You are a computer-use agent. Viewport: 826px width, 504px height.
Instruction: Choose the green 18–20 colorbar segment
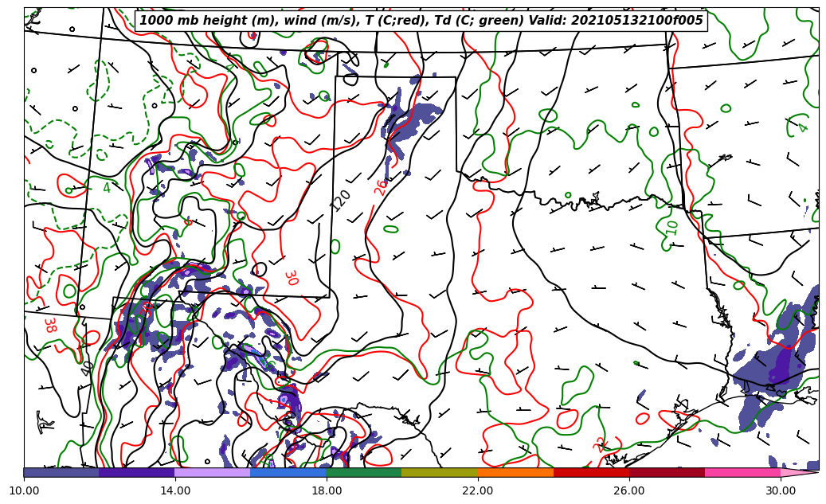click(x=364, y=472)
